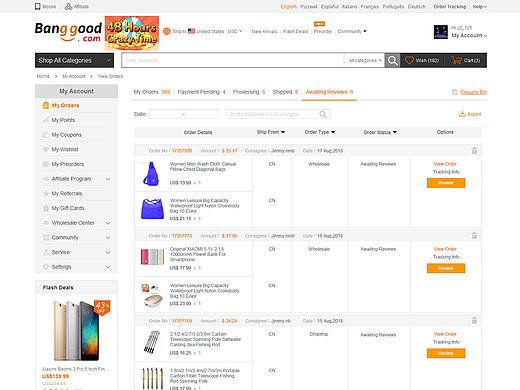Open the shopping Cart icon

[x=456, y=60]
